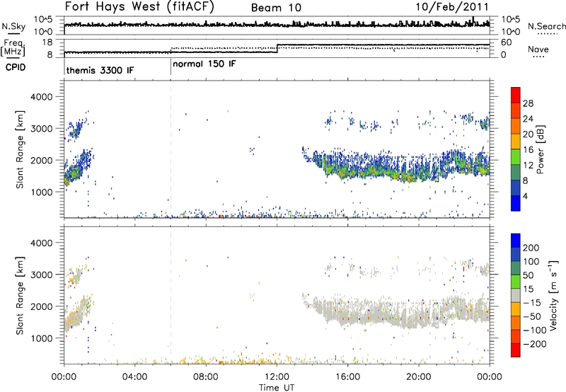Click the noise trace in the N.Sky panel
The width and height of the screenshot is (566, 392).
277,24
